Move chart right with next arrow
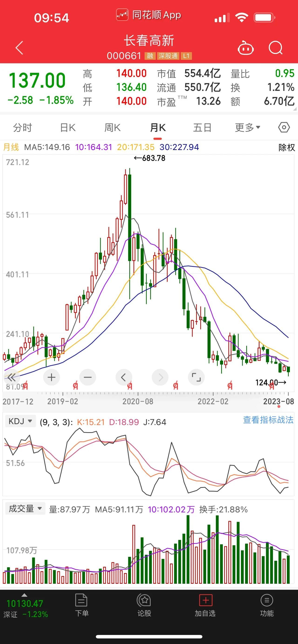The width and height of the screenshot is (298, 644). 160,377
